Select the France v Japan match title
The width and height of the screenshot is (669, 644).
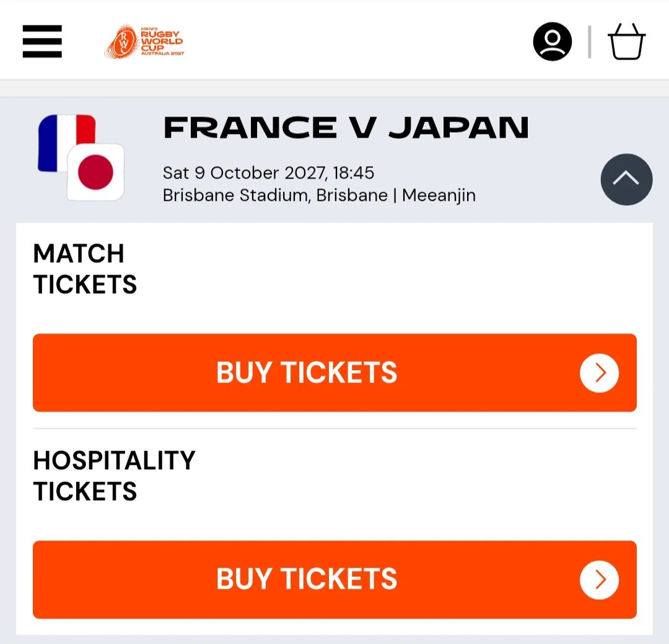[x=346, y=128]
